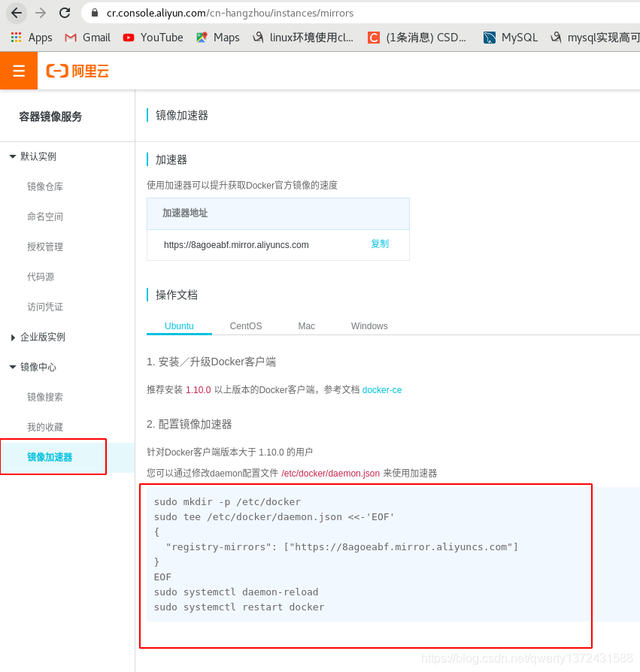The height and width of the screenshot is (672, 640).
Task: Collapse the 镜像中心 section
Action: pos(33,367)
